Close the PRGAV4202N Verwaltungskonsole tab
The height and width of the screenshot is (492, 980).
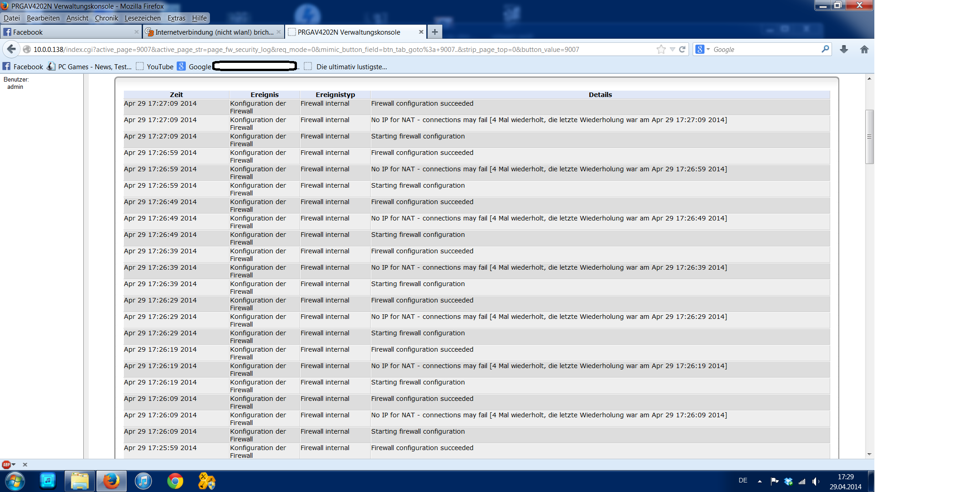(x=421, y=32)
